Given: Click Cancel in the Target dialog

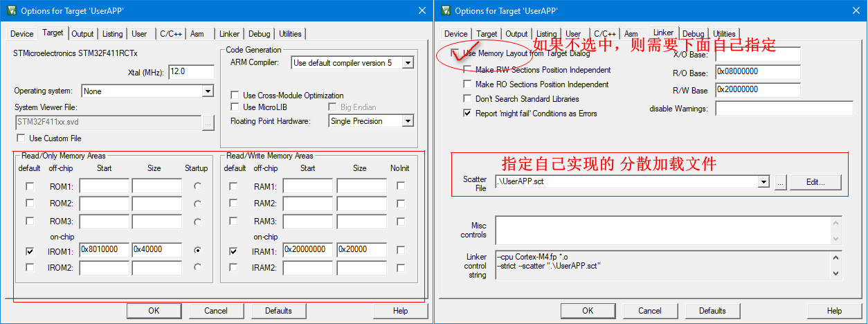Looking at the screenshot, I should [x=216, y=311].
